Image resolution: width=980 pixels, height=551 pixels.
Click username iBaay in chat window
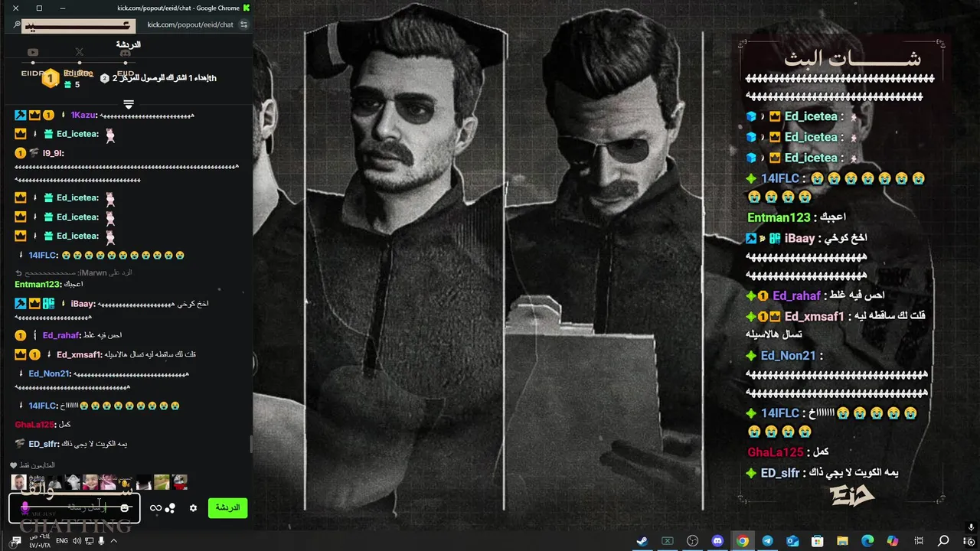[82, 304]
